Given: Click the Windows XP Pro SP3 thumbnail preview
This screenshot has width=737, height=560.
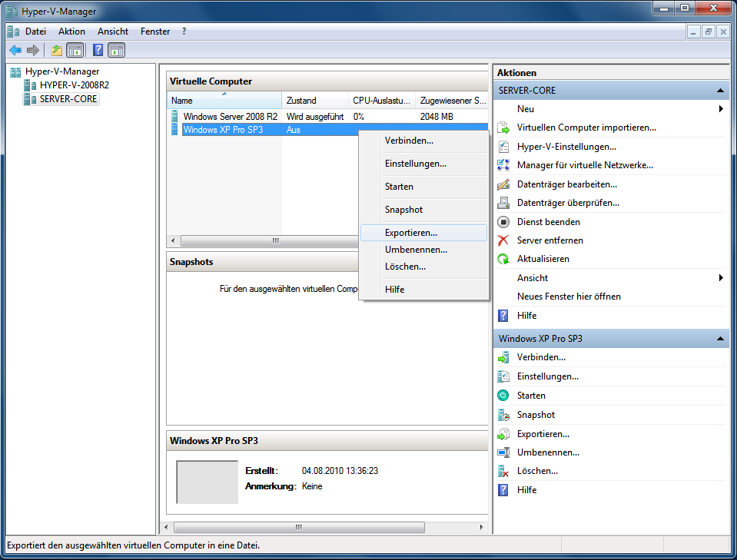Looking at the screenshot, I should click(x=207, y=482).
